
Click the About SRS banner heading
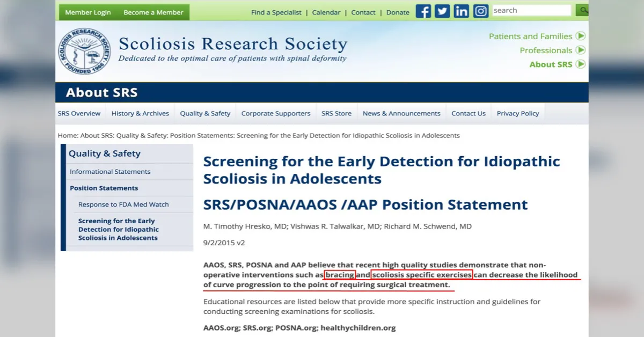coord(101,92)
